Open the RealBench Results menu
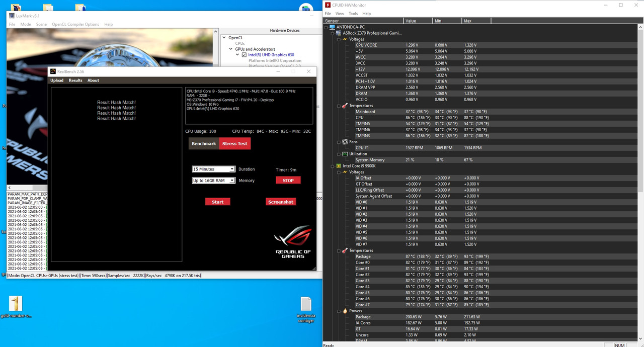This screenshot has height=347, width=644. tap(75, 80)
